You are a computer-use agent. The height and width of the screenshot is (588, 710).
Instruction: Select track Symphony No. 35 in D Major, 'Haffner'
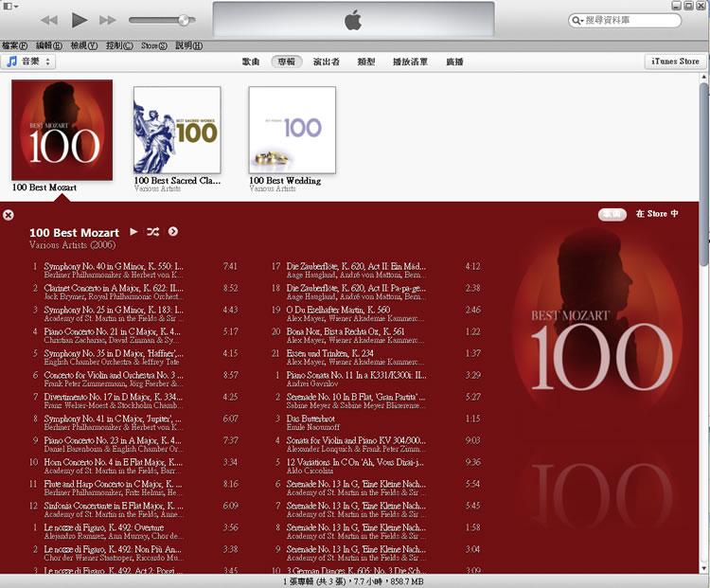(133, 357)
